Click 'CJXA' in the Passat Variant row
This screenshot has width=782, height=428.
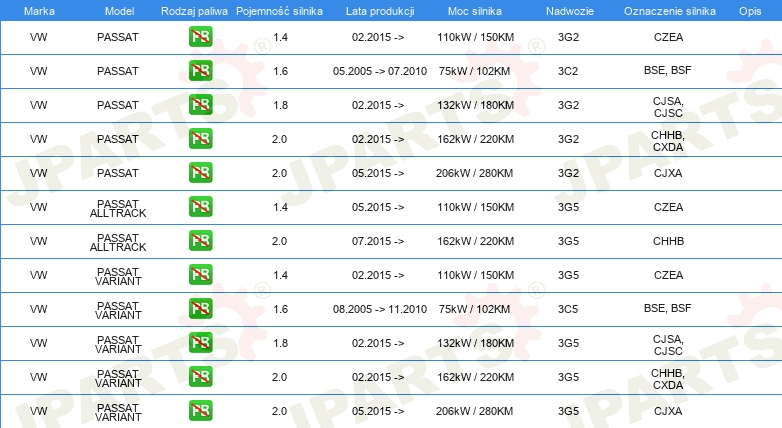(x=668, y=411)
